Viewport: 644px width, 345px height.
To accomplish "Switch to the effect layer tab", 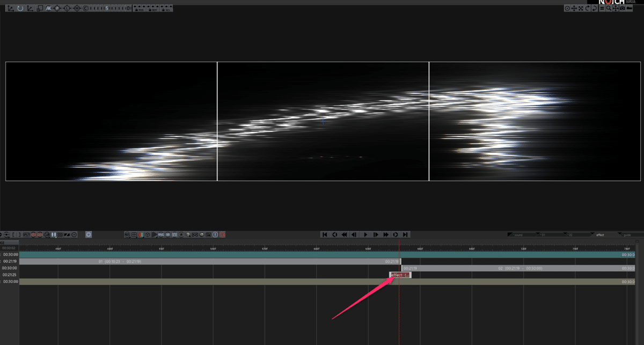I will (601, 235).
